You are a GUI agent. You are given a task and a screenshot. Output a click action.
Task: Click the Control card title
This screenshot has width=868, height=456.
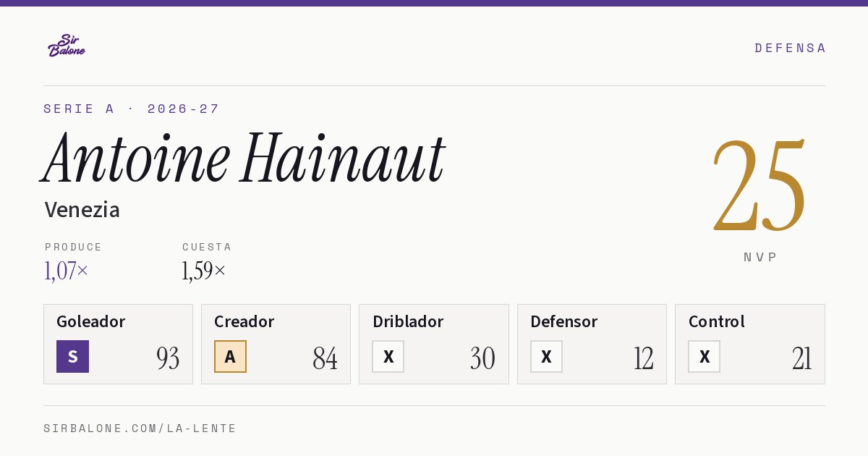click(716, 321)
